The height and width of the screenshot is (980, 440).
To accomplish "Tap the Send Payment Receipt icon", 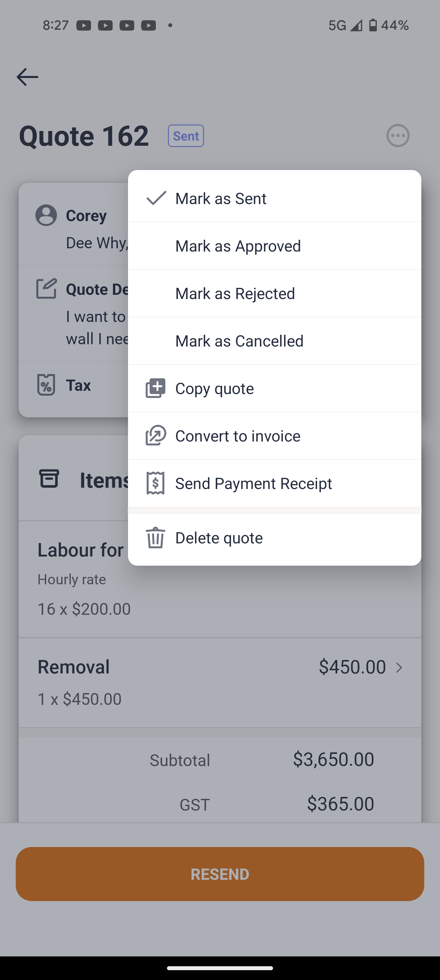I will 156,483.
